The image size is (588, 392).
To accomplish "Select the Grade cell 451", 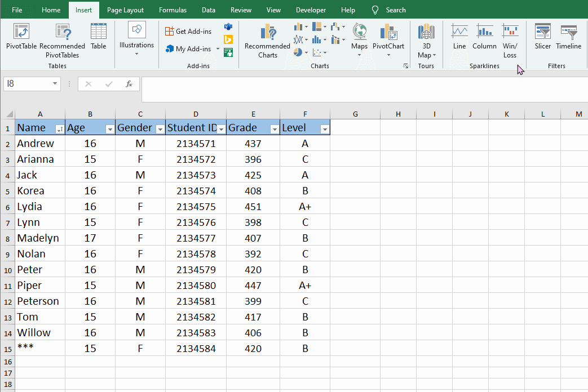I will (253, 207).
